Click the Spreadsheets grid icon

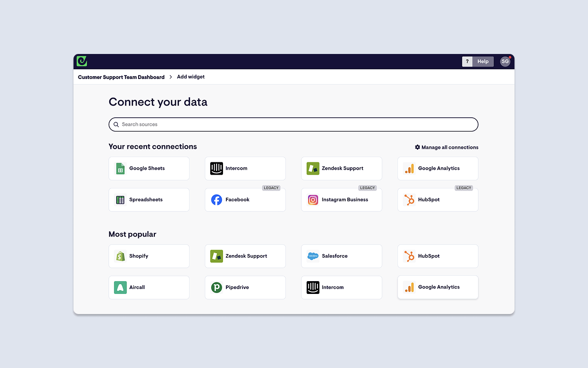coord(120,200)
